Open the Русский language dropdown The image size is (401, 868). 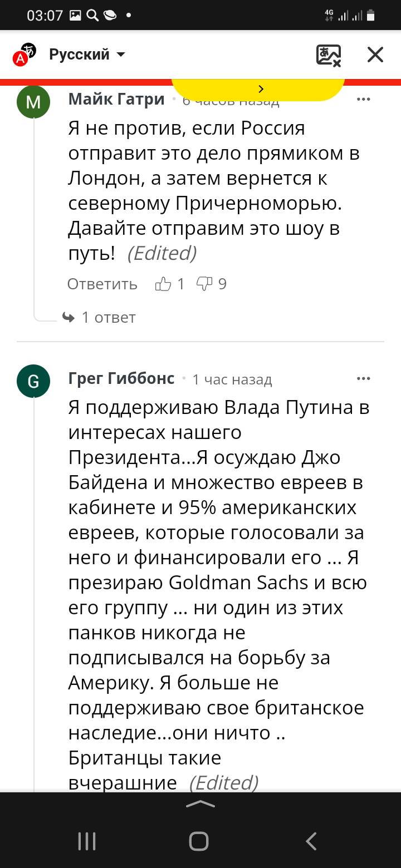(87, 55)
